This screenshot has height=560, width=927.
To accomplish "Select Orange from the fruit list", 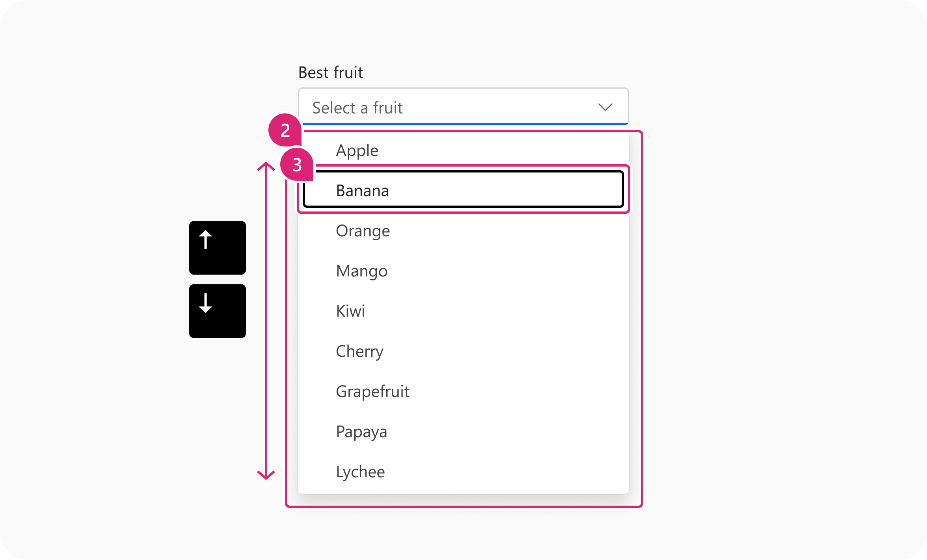I will pyautogui.click(x=463, y=231).
